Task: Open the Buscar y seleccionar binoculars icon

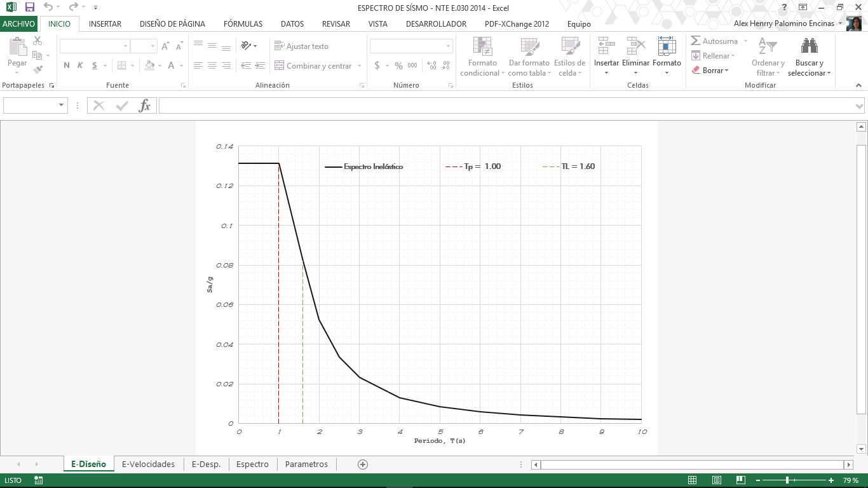Action: pyautogui.click(x=809, y=46)
